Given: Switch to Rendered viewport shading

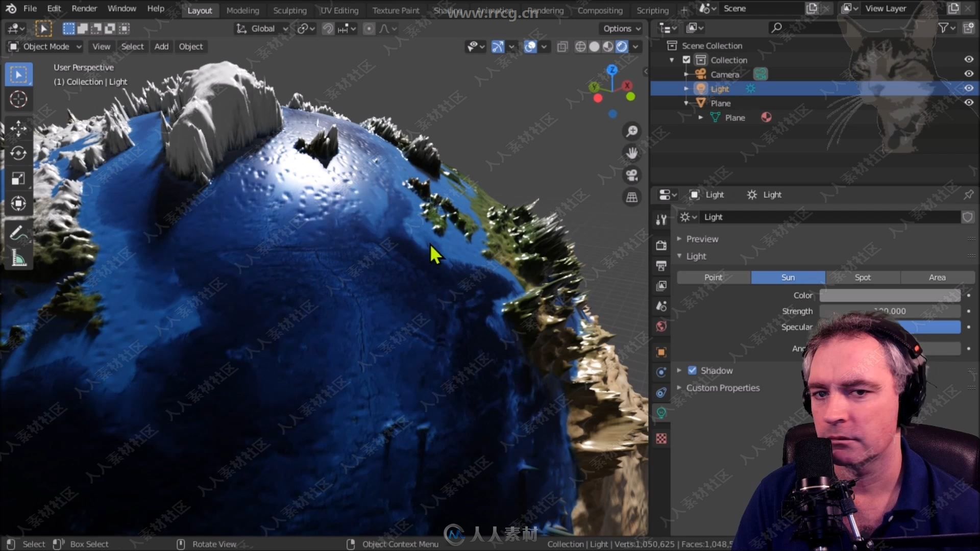Looking at the screenshot, I should tap(622, 47).
